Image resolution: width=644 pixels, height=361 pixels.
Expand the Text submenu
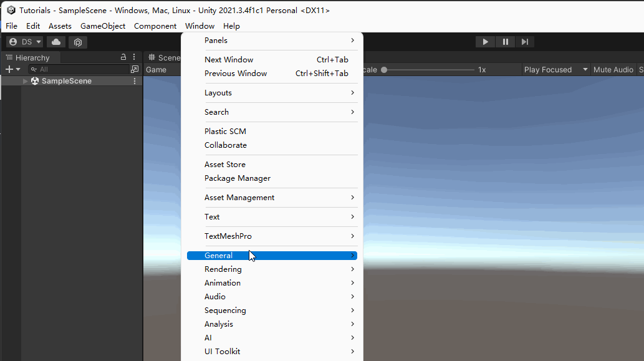pos(272,217)
